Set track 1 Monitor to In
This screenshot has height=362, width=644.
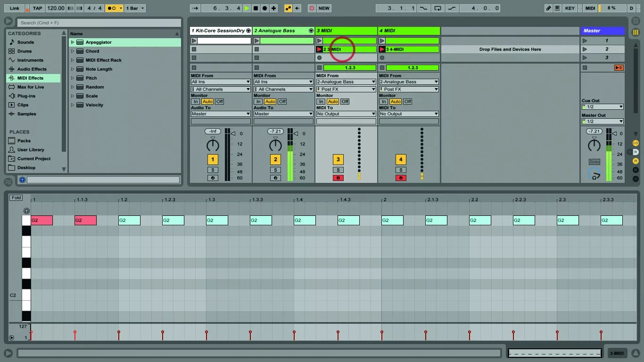pyautogui.click(x=195, y=101)
